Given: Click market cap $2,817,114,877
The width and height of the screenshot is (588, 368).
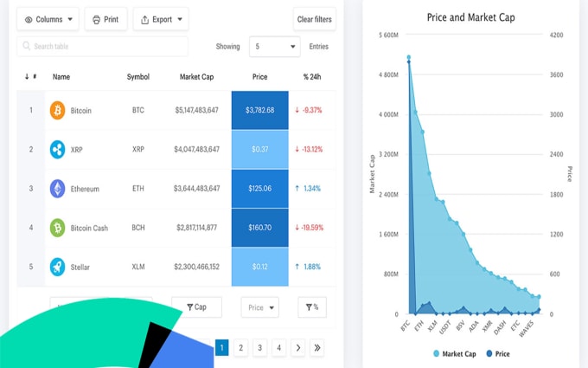Looking at the screenshot, I should [x=196, y=228].
